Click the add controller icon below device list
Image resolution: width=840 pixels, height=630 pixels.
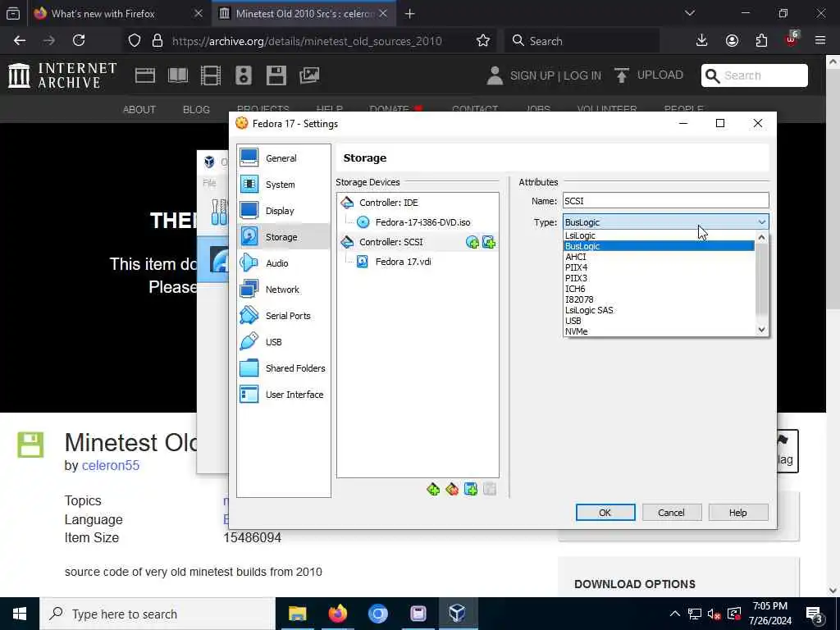click(x=433, y=489)
